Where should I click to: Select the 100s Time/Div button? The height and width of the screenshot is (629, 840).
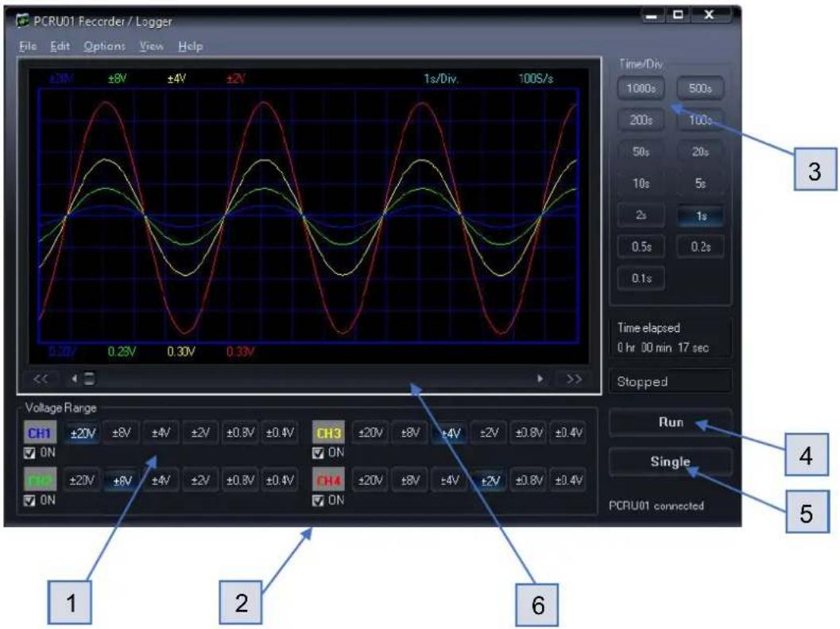pos(700,120)
